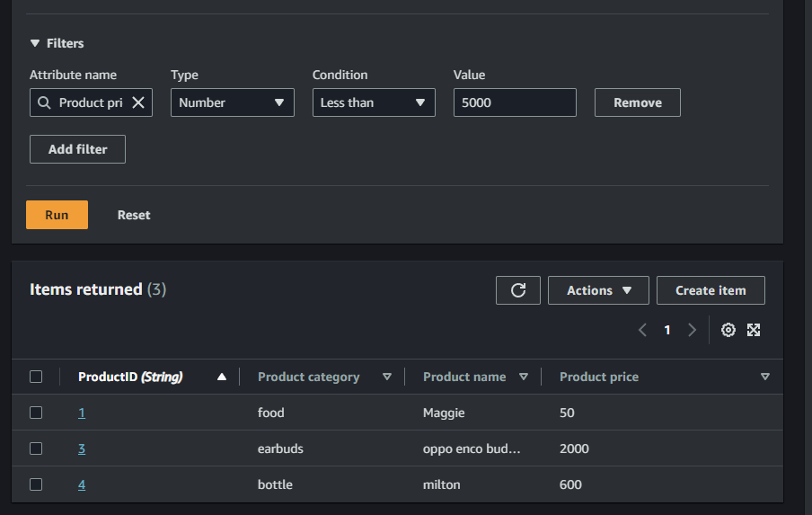Tick checkbox for the milton row
This screenshot has height=515, width=812.
[x=36, y=484]
